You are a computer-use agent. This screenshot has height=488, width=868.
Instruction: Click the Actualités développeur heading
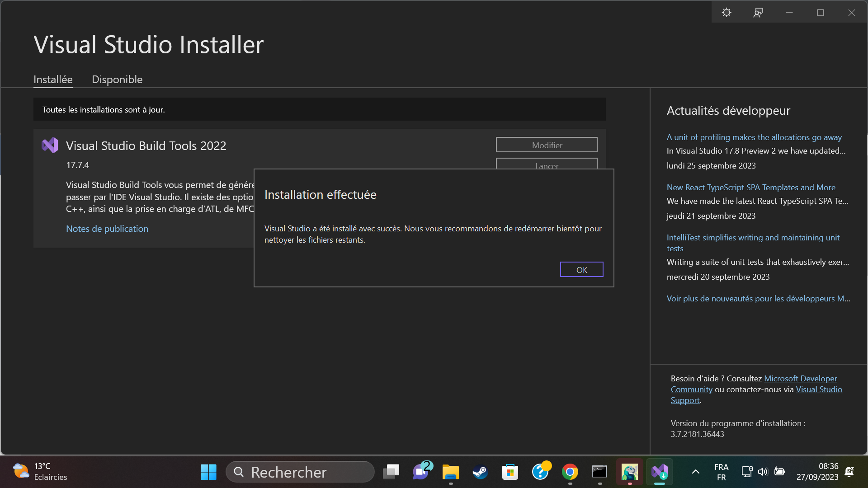[x=728, y=111]
